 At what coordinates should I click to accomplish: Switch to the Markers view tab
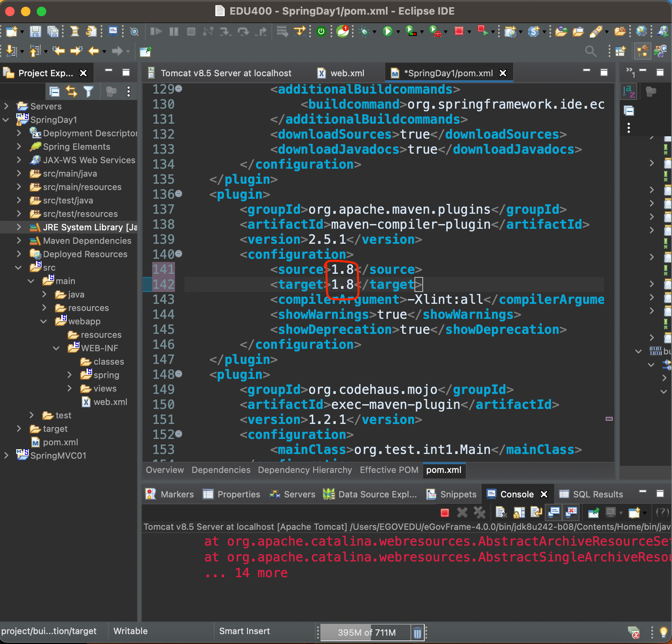(x=169, y=494)
